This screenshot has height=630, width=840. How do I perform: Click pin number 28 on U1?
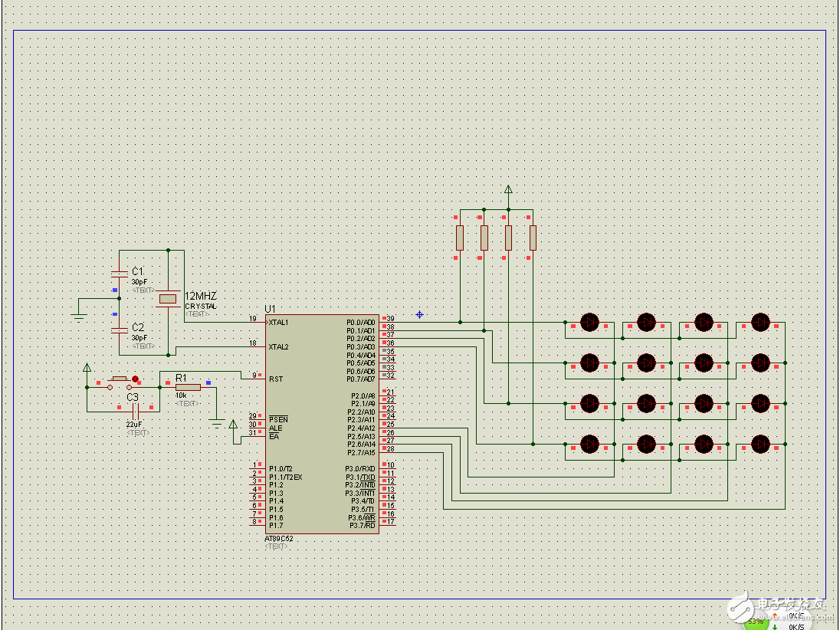coord(391,449)
